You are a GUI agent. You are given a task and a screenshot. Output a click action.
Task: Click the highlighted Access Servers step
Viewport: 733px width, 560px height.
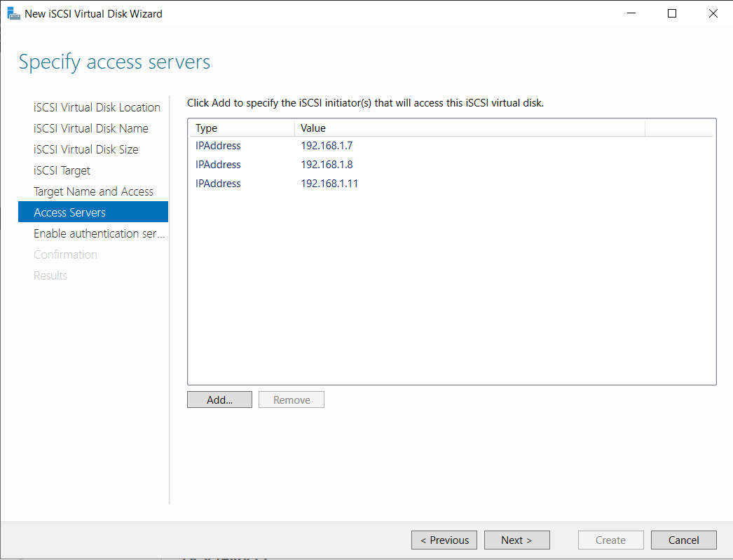pos(69,212)
